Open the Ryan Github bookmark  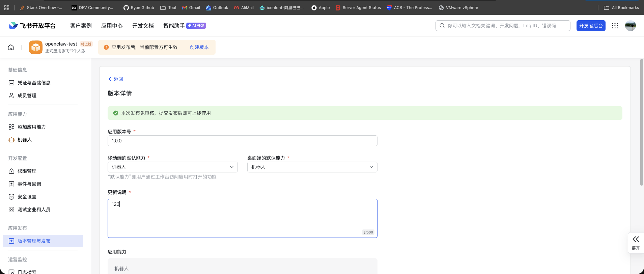(139, 7)
